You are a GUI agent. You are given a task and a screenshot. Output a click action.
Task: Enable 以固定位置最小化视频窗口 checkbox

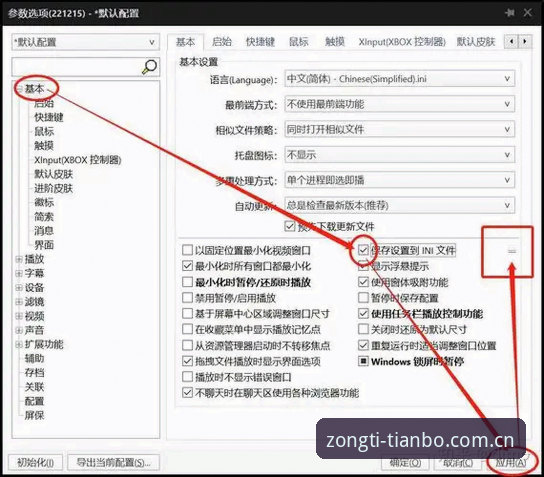(187, 250)
